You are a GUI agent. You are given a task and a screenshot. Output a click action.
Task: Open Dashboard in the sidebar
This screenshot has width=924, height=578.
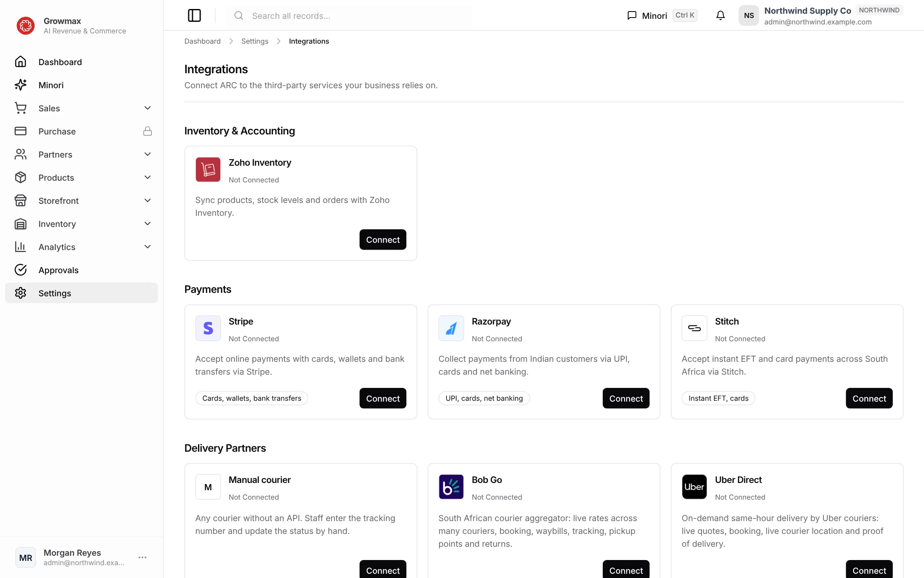81,62
